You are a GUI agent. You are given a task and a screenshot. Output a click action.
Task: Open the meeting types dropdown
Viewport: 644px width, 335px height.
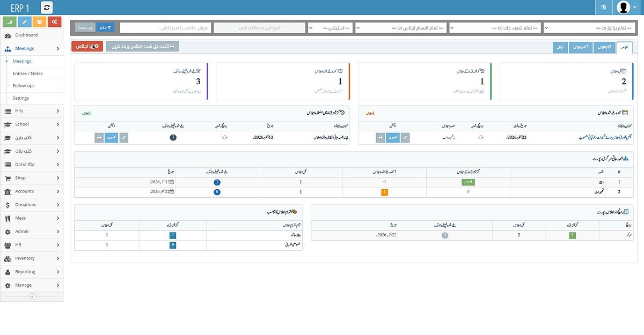[x=400, y=27]
